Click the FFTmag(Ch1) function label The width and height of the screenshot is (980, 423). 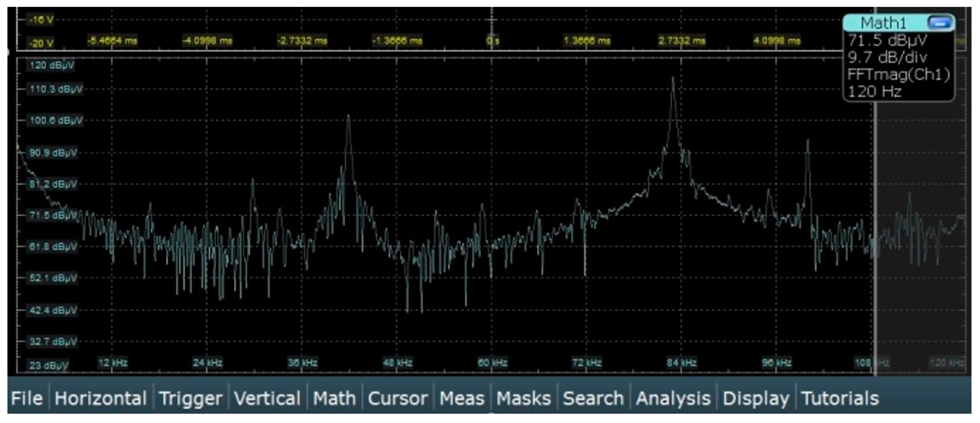(x=898, y=74)
